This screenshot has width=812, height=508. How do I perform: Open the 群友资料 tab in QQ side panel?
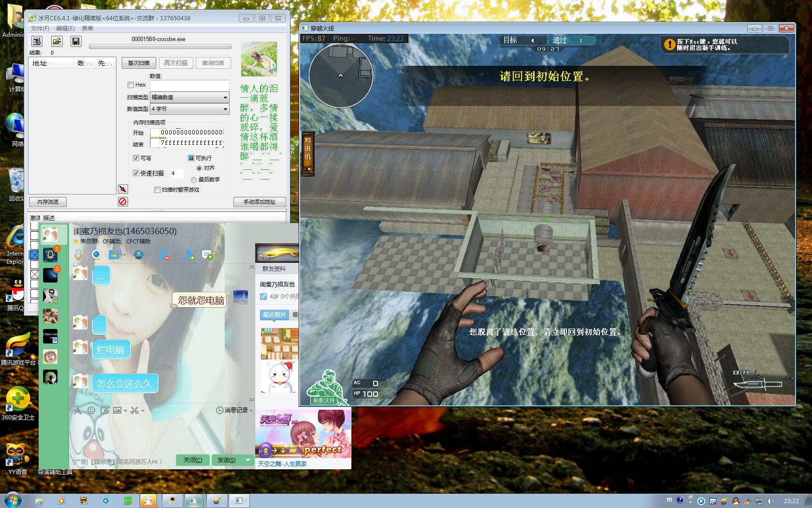pyautogui.click(x=274, y=269)
